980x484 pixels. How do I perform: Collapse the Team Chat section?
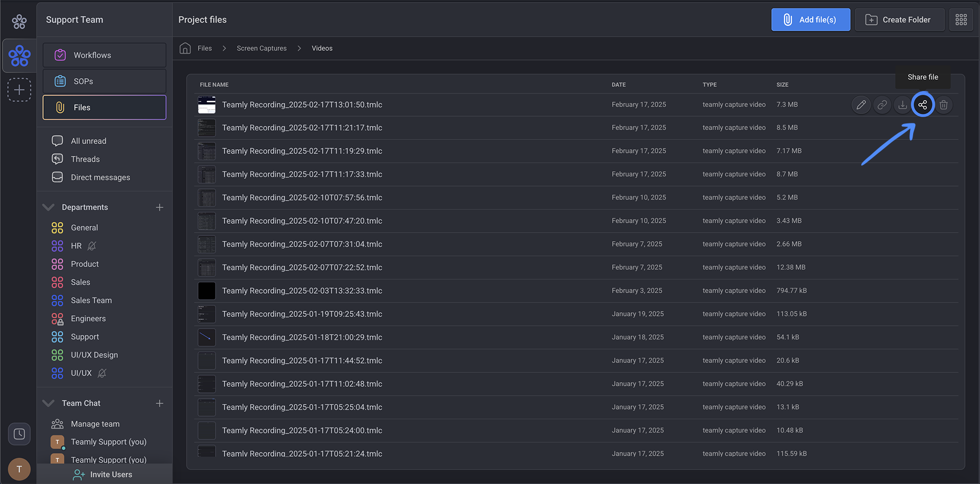[x=48, y=403]
